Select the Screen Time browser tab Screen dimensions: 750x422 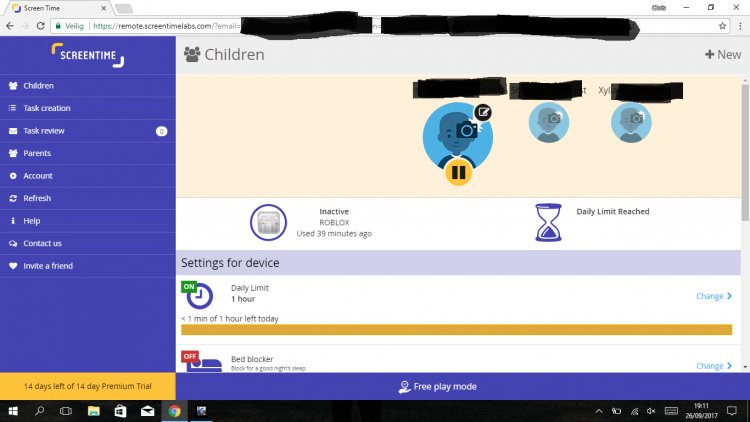click(56, 8)
